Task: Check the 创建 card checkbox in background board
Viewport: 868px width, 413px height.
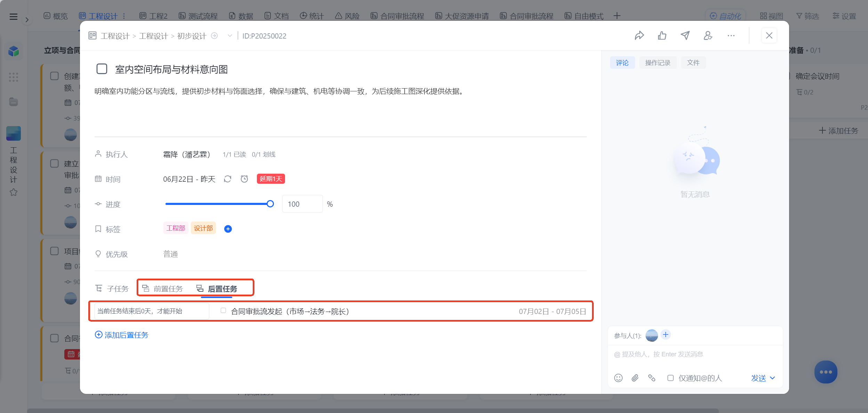Action: pos(55,76)
